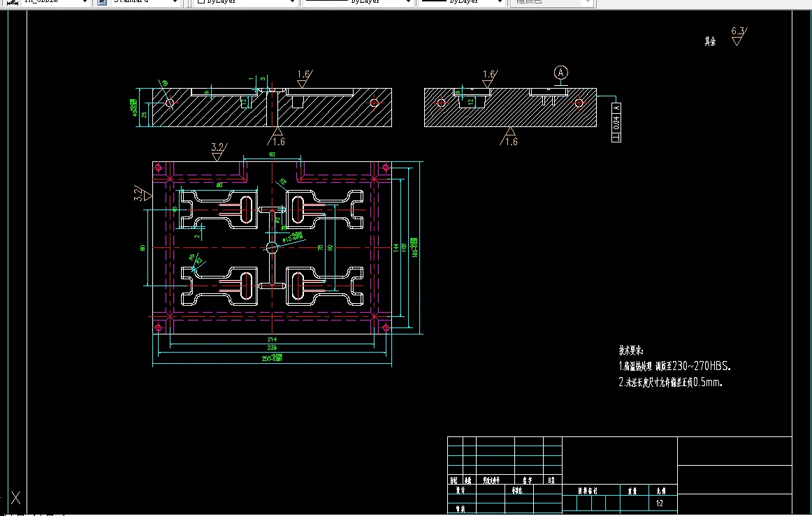Click the 250 overall width dimension text

[272, 357]
